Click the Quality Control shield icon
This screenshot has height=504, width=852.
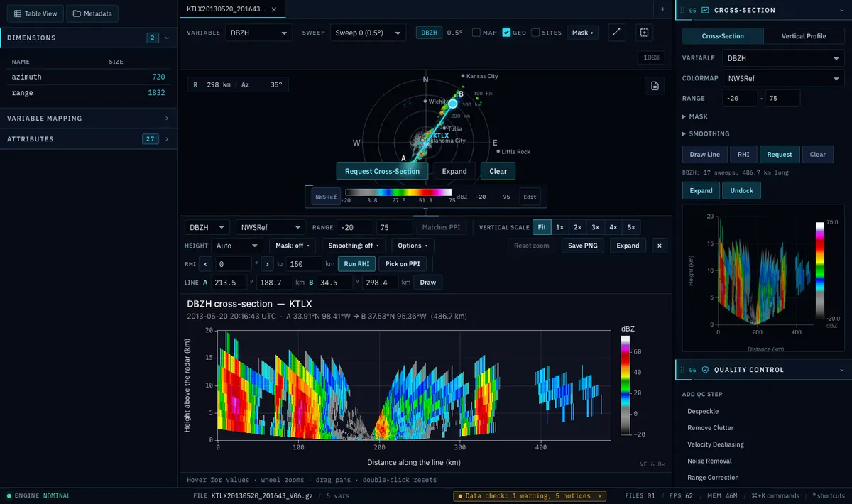point(705,370)
